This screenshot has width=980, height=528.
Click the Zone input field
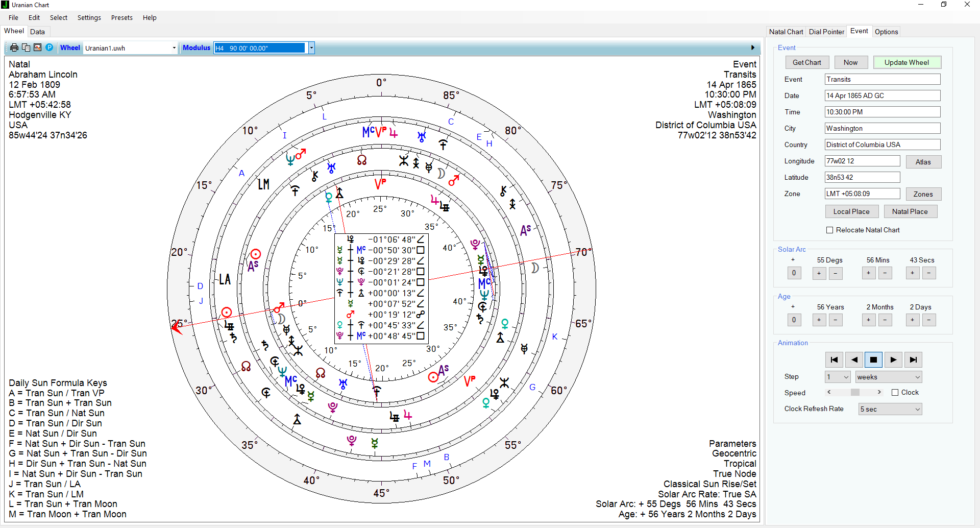[x=863, y=194]
